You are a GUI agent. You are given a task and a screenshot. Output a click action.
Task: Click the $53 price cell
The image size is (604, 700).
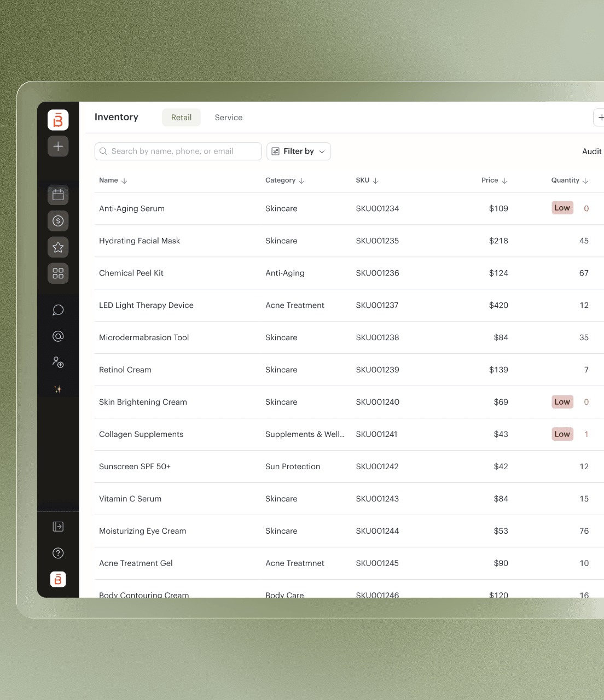(501, 531)
